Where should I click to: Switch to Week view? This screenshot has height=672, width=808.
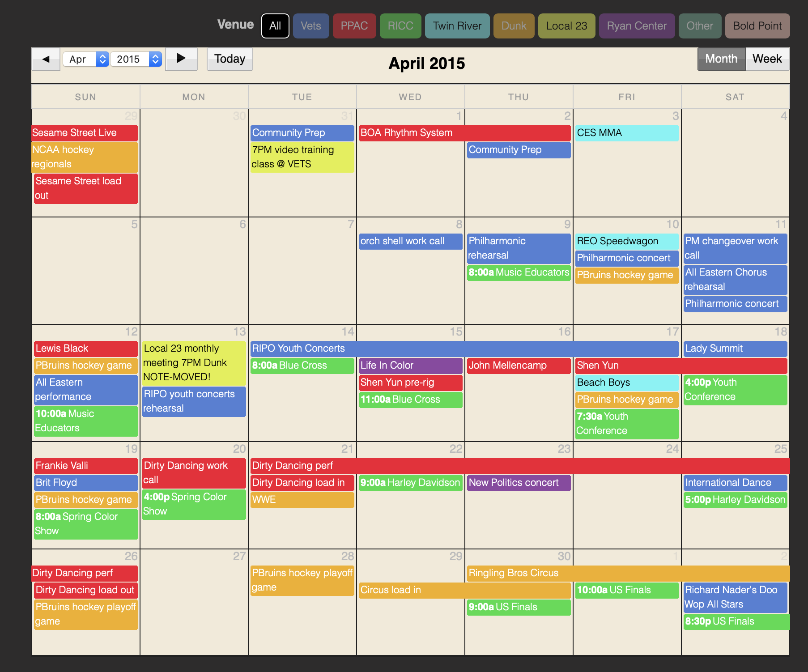pyautogui.click(x=767, y=59)
